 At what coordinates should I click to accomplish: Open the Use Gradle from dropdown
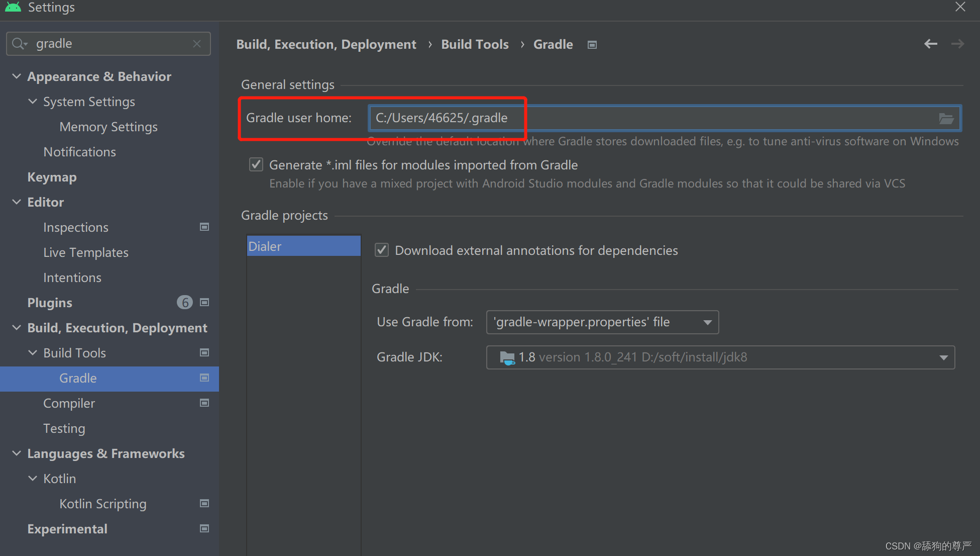(602, 322)
